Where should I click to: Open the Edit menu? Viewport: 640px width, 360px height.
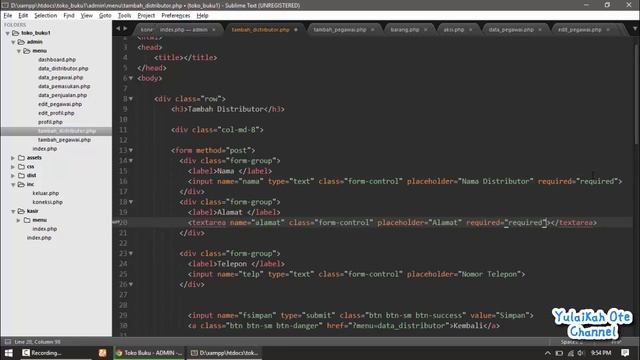click(23, 16)
